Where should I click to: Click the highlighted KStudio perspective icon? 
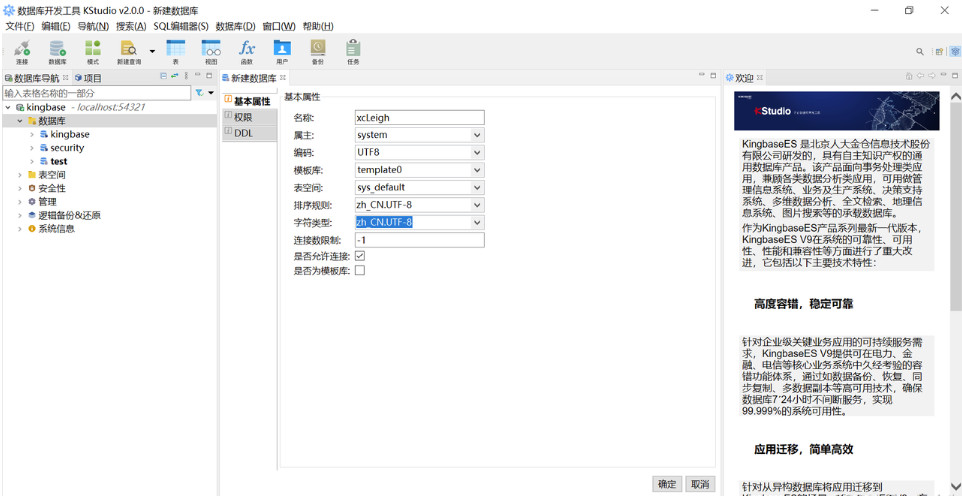(x=955, y=52)
